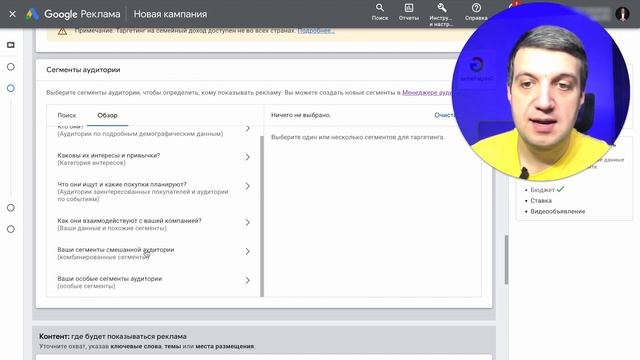Expand 'Ваши особые сегменты аудитории' arrow
640x360 pixels.
(247, 280)
